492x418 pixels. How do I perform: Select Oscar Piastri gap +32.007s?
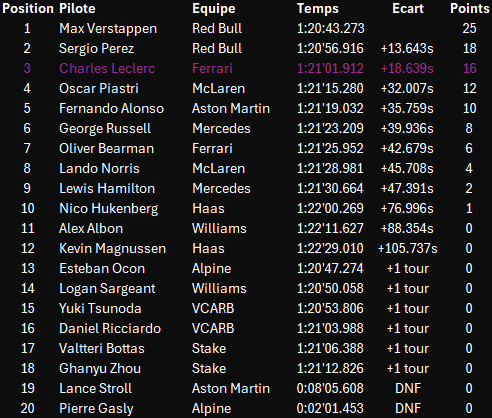(x=407, y=89)
